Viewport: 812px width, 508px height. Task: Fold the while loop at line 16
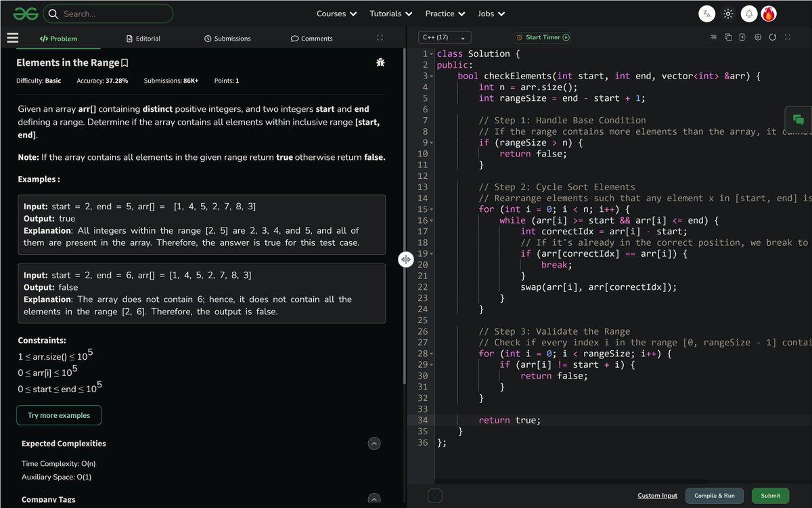[432, 221]
